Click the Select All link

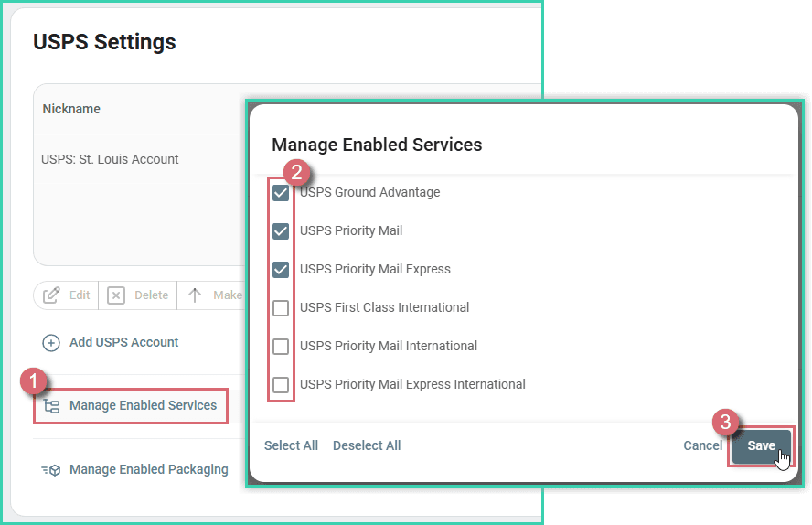point(291,445)
